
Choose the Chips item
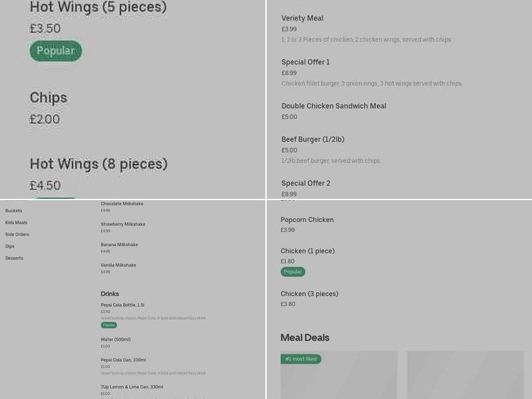(49, 98)
